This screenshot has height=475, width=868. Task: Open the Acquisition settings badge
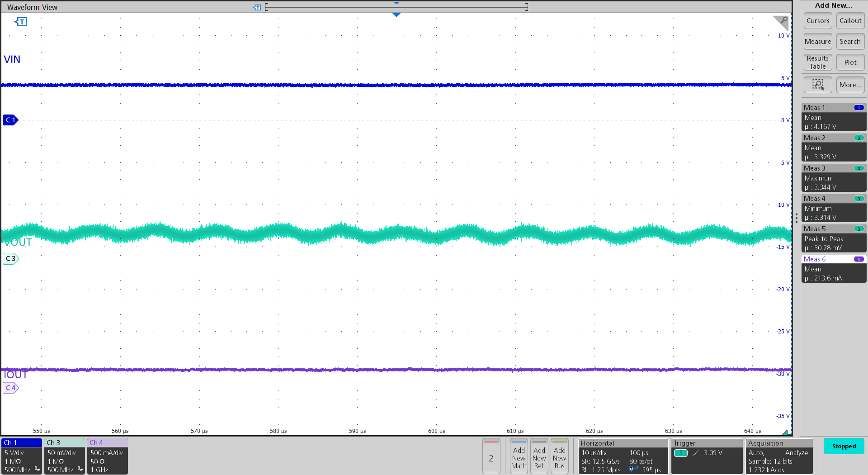(779, 456)
